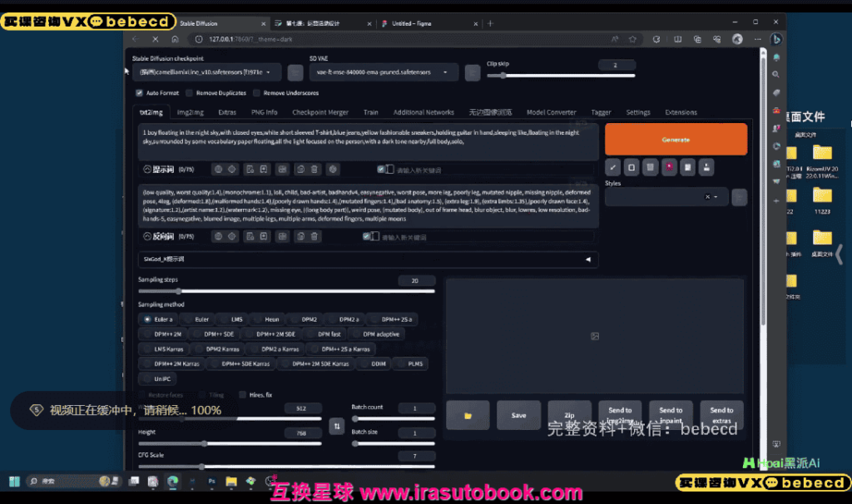852x504 pixels.
Task: Stop loading the page in the browser
Action: [x=155, y=39]
